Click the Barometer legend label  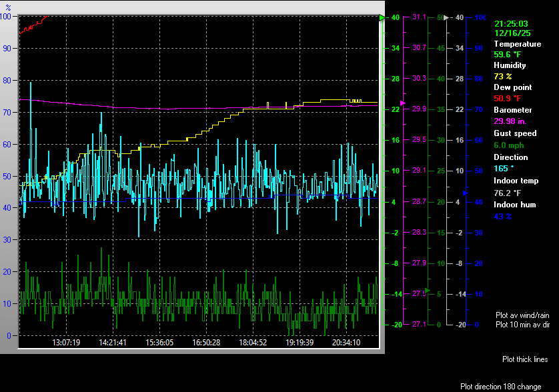pyautogui.click(x=513, y=110)
